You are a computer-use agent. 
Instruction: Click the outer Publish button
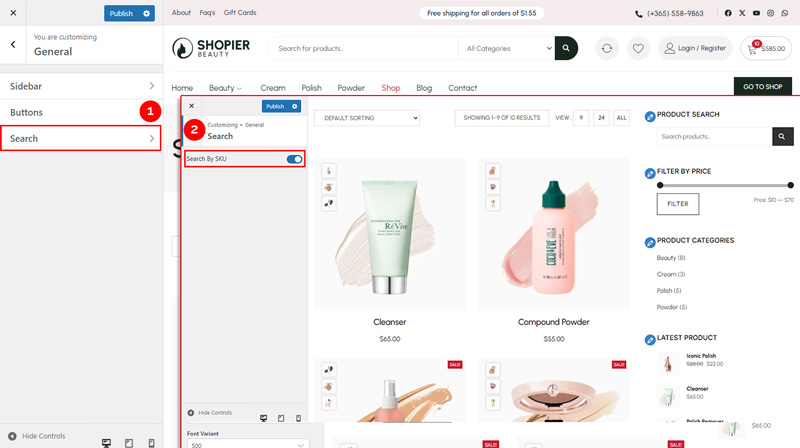[121, 13]
